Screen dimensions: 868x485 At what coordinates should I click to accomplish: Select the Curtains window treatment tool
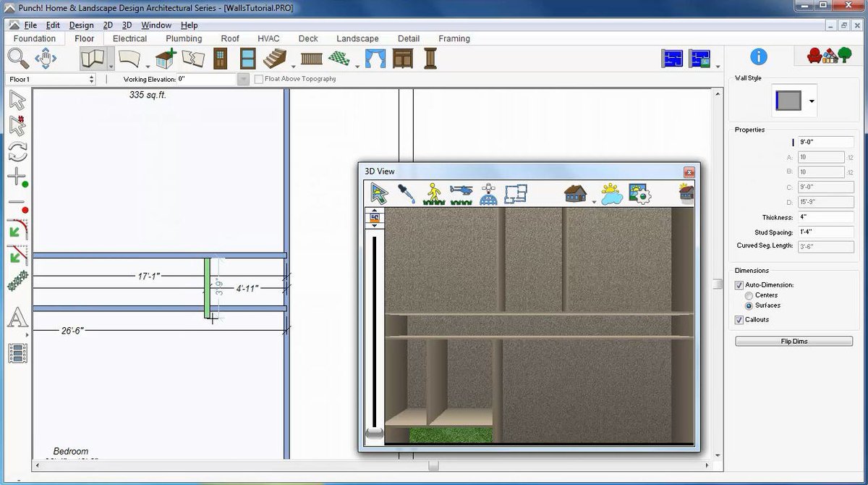point(375,58)
